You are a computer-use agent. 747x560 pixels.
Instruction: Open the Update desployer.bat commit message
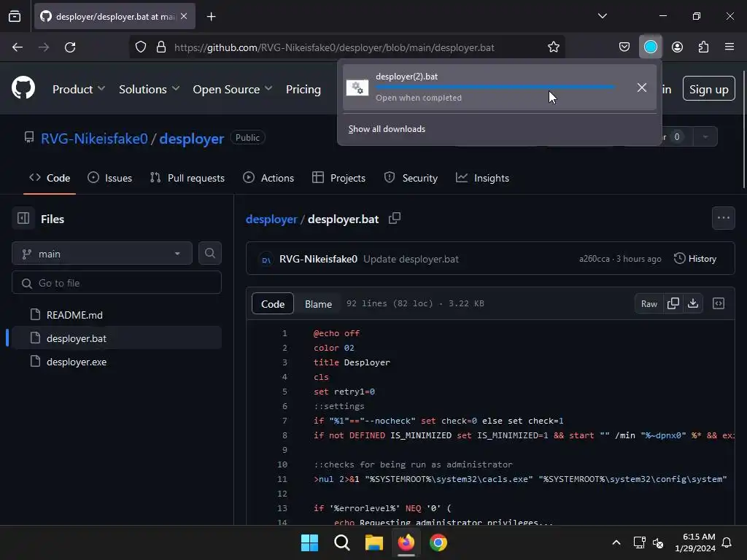click(411, 259)
